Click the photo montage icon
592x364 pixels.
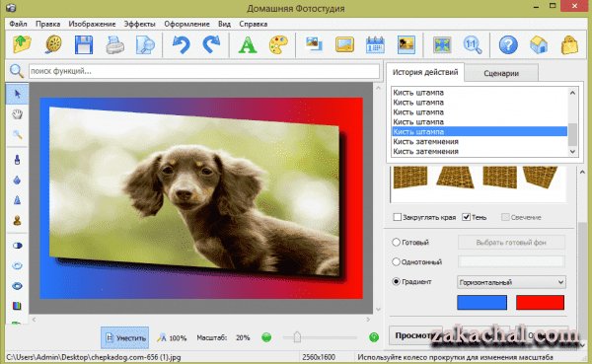314,44
